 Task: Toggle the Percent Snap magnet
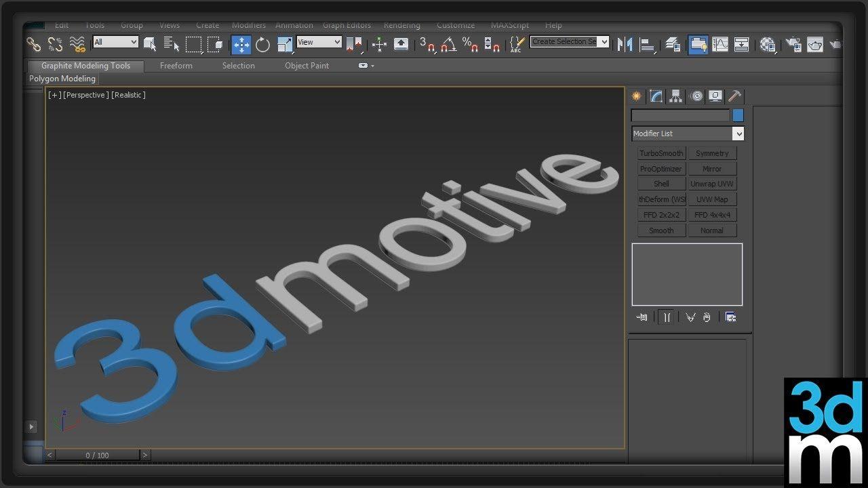471,45
